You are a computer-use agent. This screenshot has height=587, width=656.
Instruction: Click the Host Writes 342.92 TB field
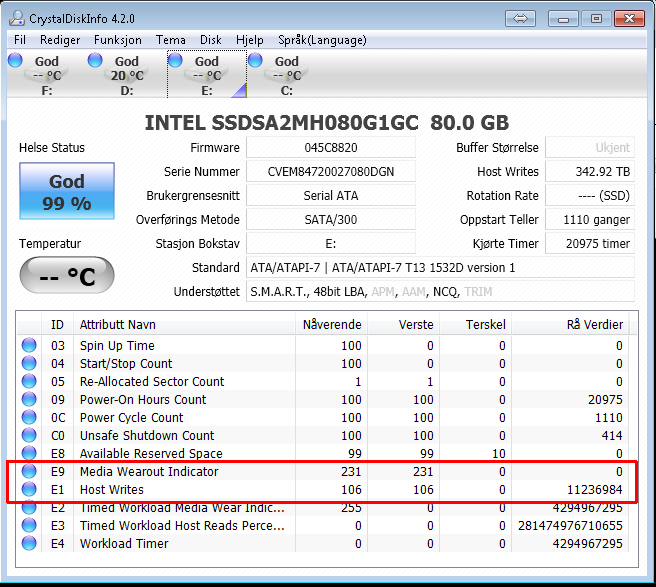(590, 172)
